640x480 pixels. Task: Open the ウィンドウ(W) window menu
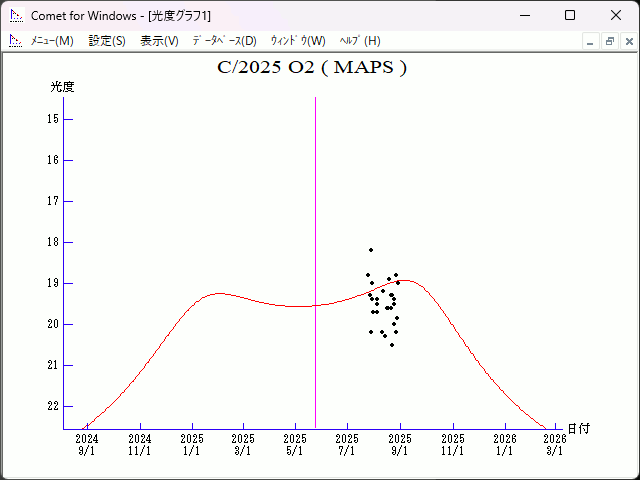(x=298, y=41)
